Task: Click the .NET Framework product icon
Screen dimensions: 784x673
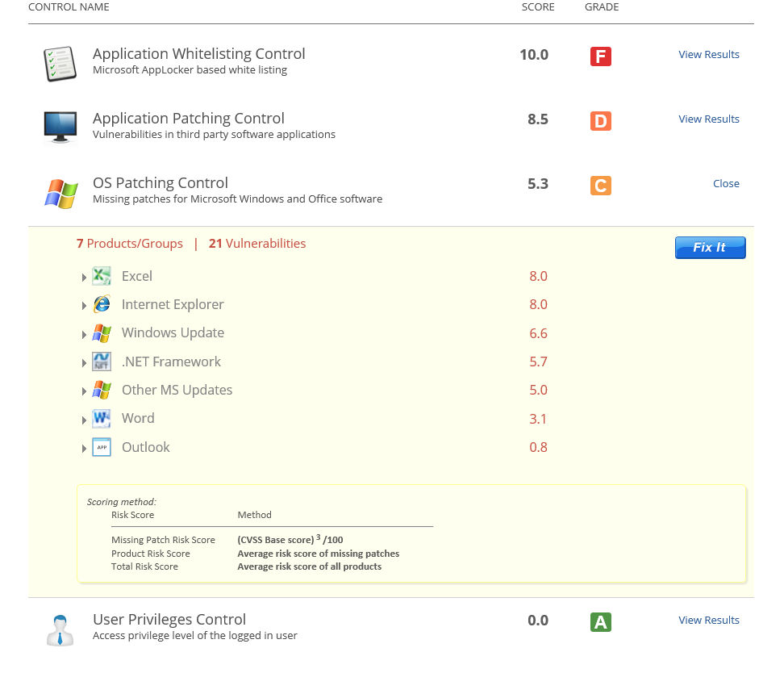Action: (102, 362)
